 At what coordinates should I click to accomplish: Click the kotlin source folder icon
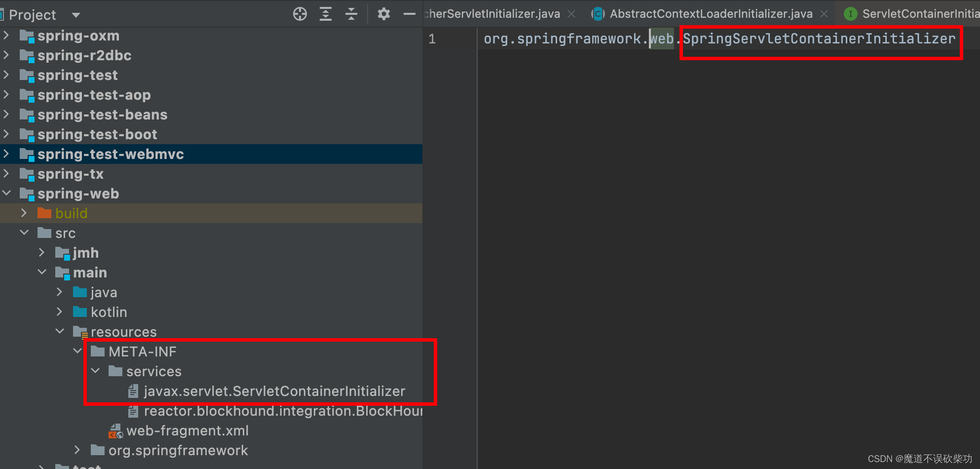(80, 312)
